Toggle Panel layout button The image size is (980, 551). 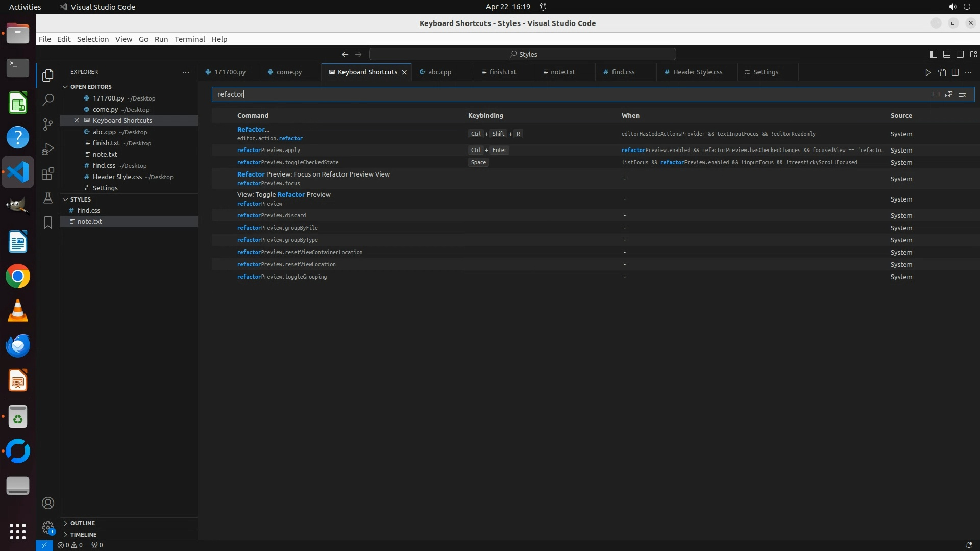pos(946,54)
